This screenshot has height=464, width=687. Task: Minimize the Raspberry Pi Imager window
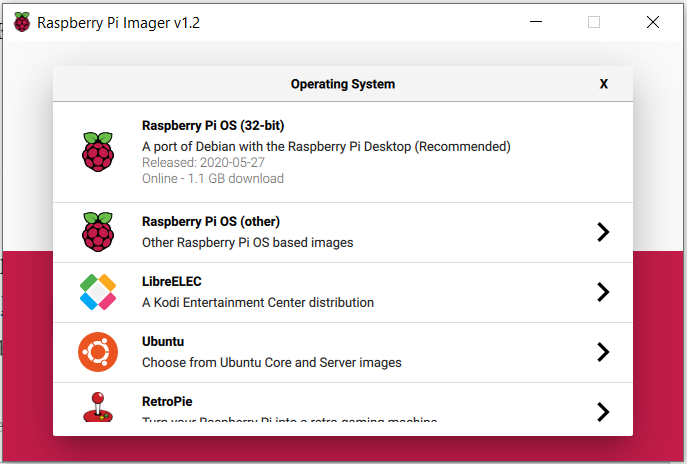(536, 22)
